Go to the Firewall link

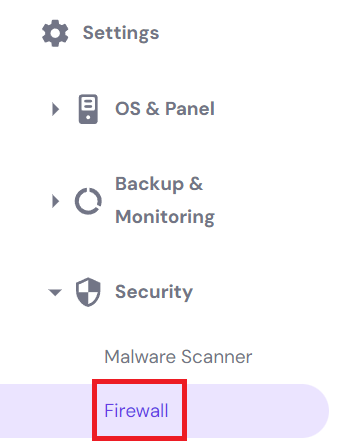click(x=136, y=410)
